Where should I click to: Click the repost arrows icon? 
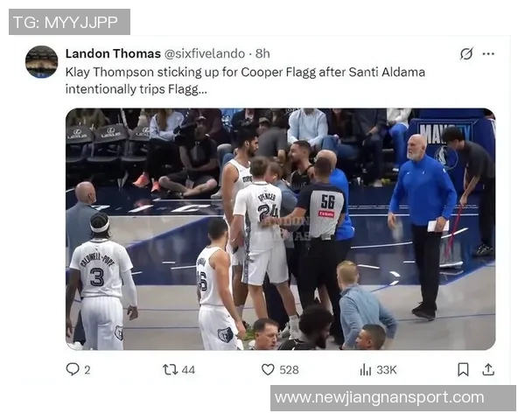tap(170, 370)
